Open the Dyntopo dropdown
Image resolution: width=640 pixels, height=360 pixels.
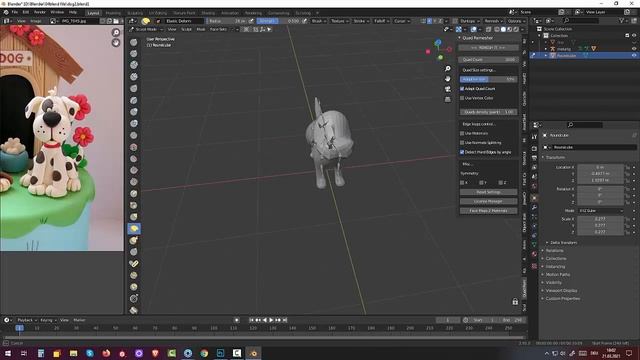(469, 21)
